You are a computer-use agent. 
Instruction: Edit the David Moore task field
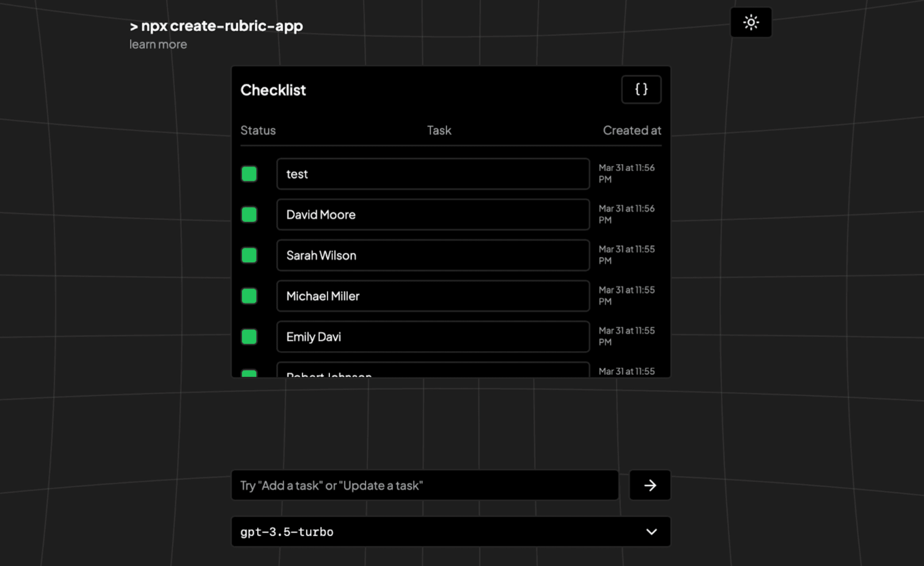(432, 215)
